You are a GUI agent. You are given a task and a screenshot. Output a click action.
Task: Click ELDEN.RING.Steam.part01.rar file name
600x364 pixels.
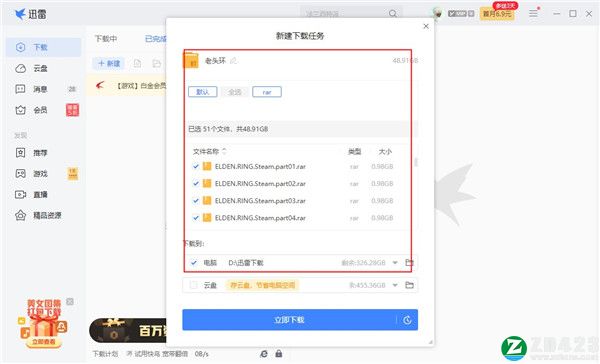coord(260,166)
